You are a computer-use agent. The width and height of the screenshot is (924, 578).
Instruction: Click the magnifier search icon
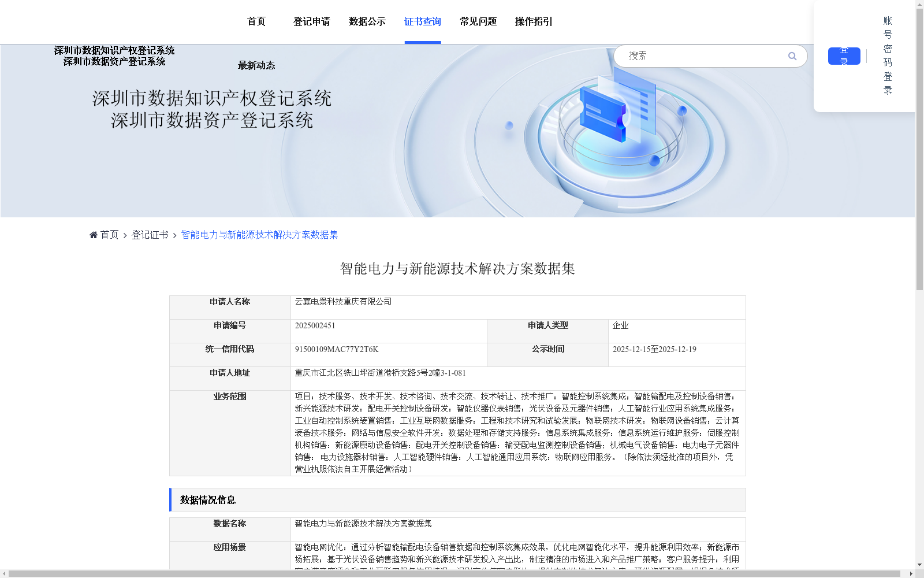pyautogui.click(x=792, y=56)
